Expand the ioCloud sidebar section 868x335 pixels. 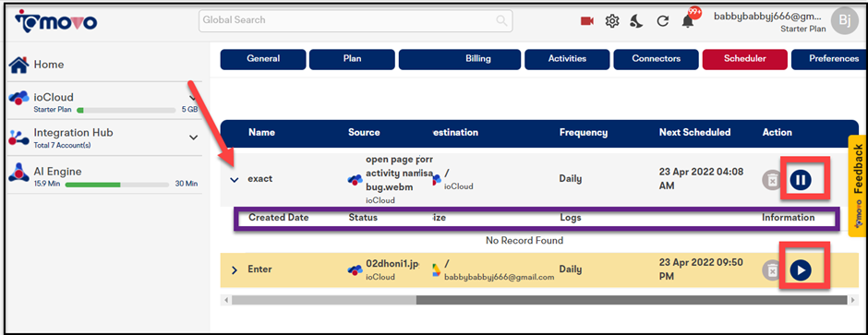pos(193,97)
